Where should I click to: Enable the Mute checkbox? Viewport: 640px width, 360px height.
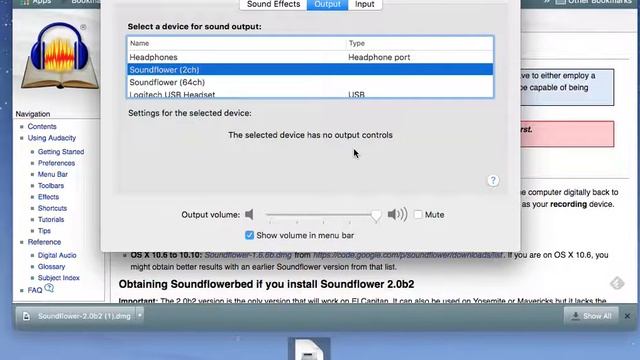[x=418, y=214]
